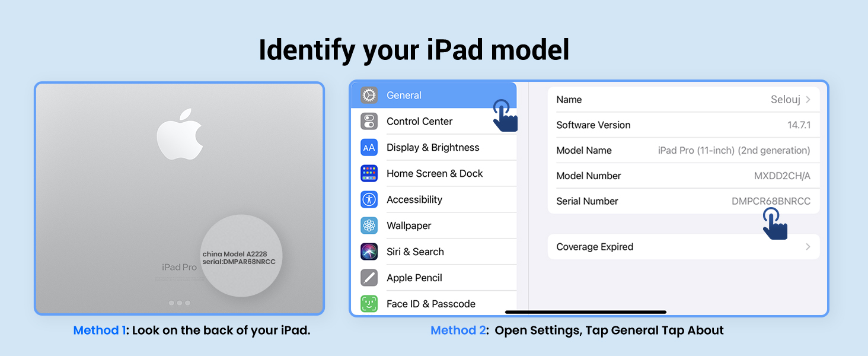Tap the Model Name row label
868x356 pixels.
point(584,151)
